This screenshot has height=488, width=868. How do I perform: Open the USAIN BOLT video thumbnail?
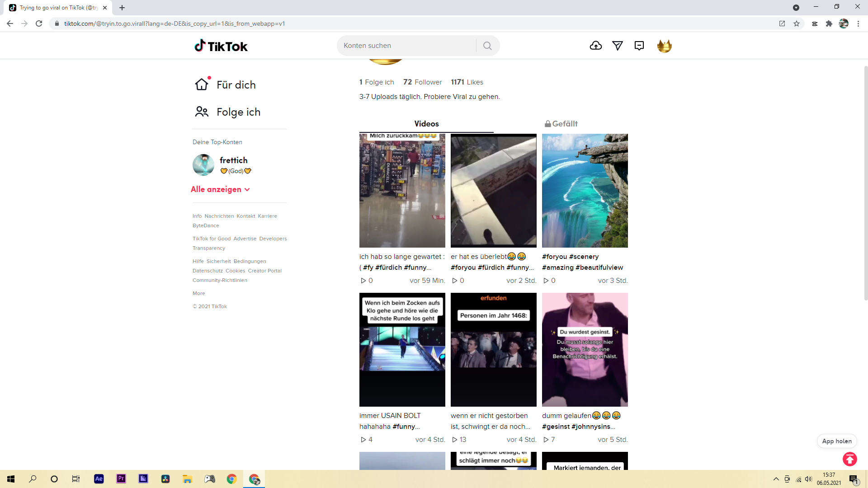pos(402,350)
